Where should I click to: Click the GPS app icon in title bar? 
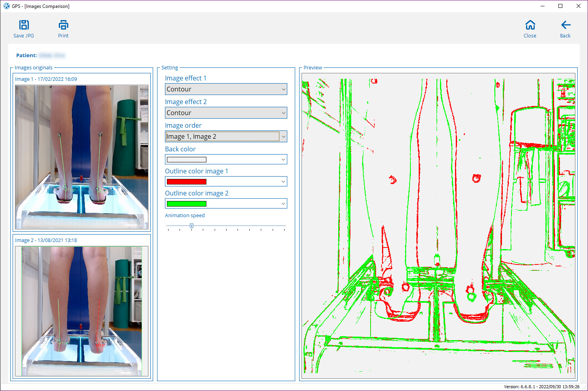(6, 6)
